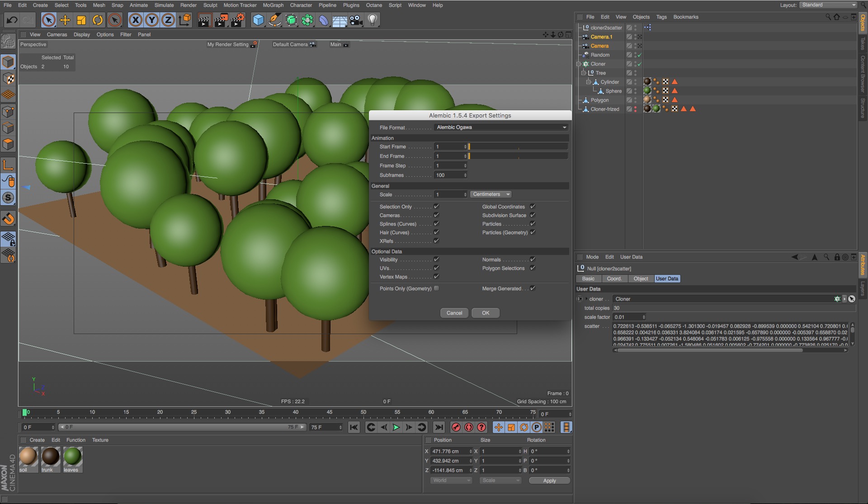Open the File Format dropdown

tap(500, 127)
